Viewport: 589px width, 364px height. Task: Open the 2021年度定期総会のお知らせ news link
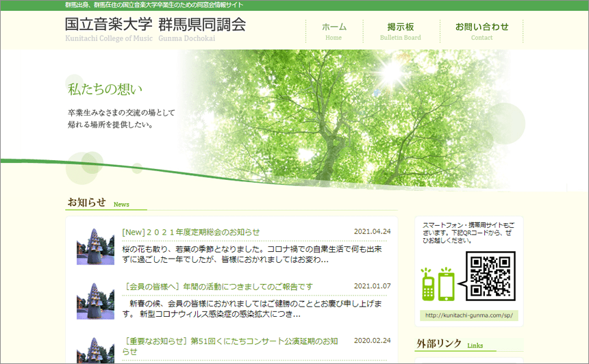point(191,232)
